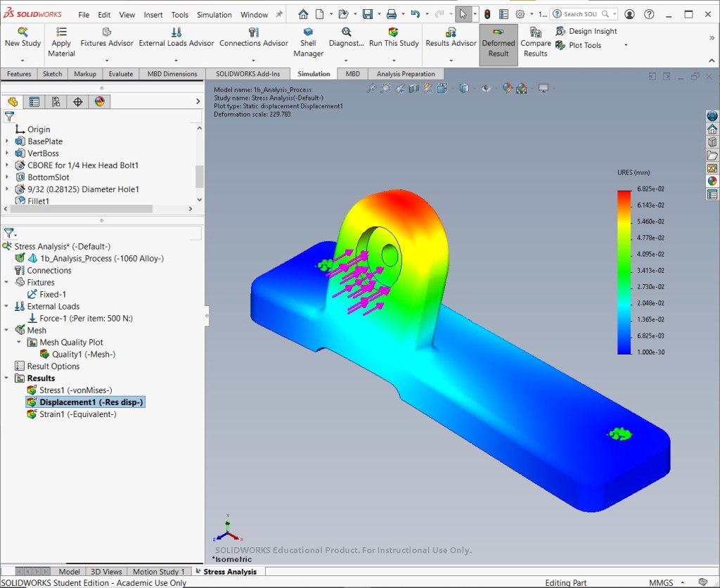The image size is (720, 588).
Task: Open View Orientation cube icon
Action: coord(442,88)
